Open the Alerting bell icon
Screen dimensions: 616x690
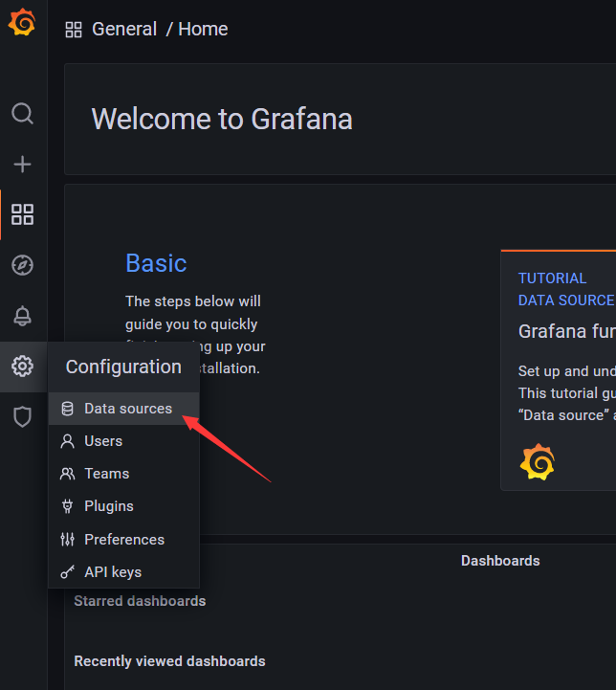[x=22, y=316]
